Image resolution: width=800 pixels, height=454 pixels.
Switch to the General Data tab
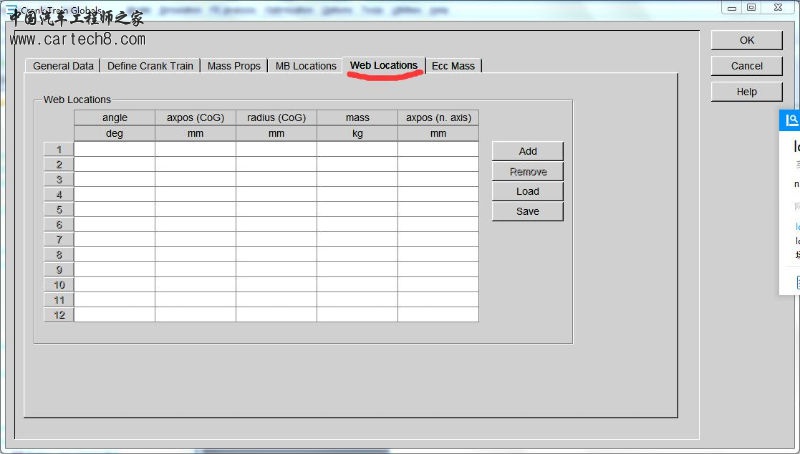click(x=63, y=66)
